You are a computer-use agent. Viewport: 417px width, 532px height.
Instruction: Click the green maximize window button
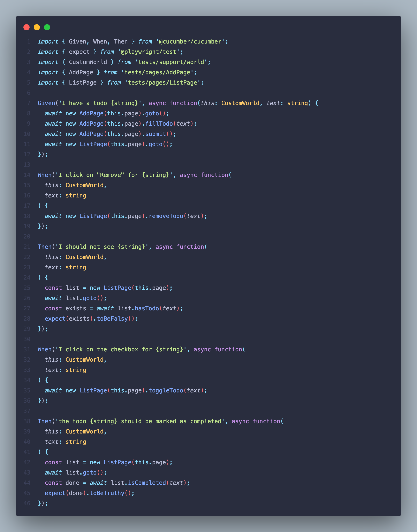[47, 27]
